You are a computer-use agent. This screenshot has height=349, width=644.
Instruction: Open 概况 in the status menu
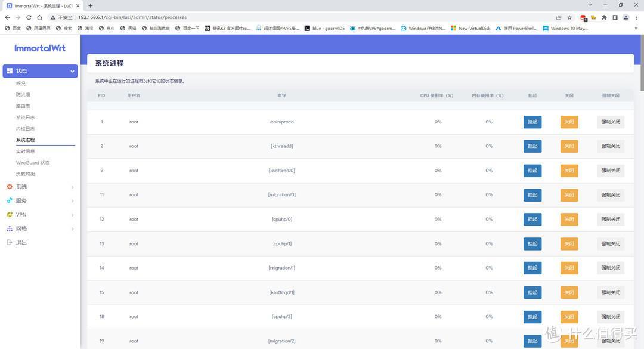[x=20, y=84]
